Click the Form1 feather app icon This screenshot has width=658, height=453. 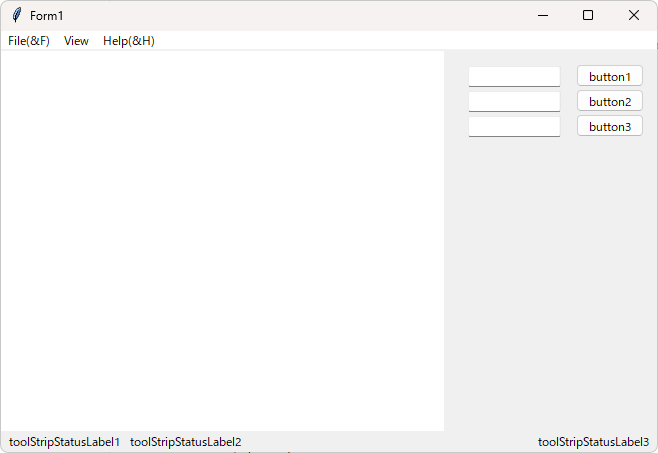pyautogui.click(x=17, y=15)
